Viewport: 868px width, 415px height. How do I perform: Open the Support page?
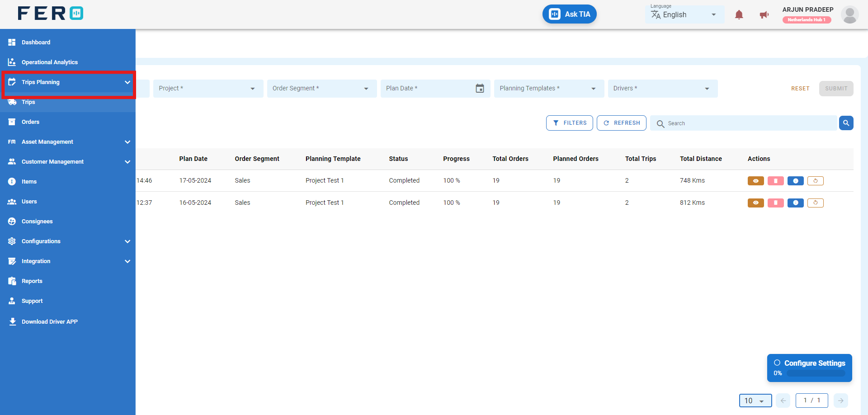tap(68, 301)
